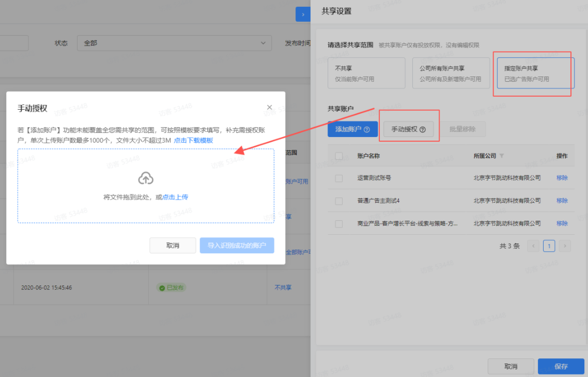This screenshot has height=377, width=588.
Task: Click the 批量移除 button
Action: point(463,129)
